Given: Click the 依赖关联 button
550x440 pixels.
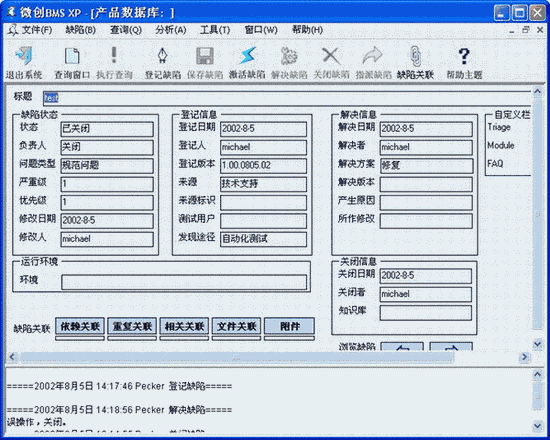Looking at the screenshot, I should [80, 326].
